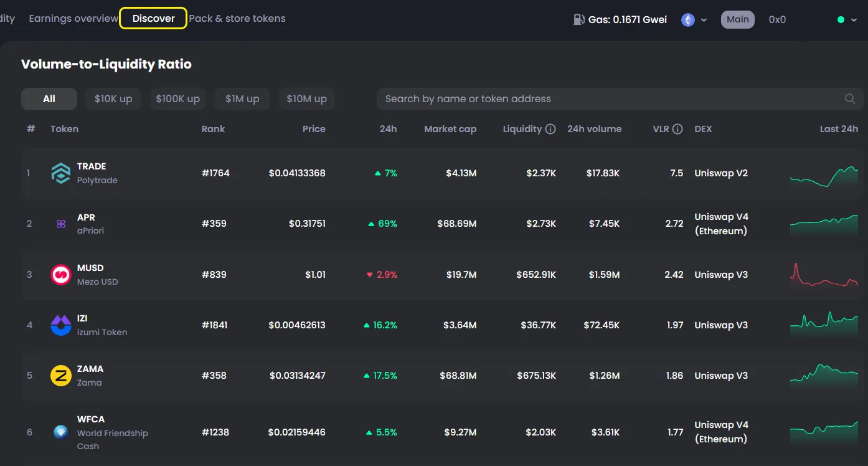Click rank #1764 in TRADE row
This screenshot has width=868, height=466.
coord(215,173)
